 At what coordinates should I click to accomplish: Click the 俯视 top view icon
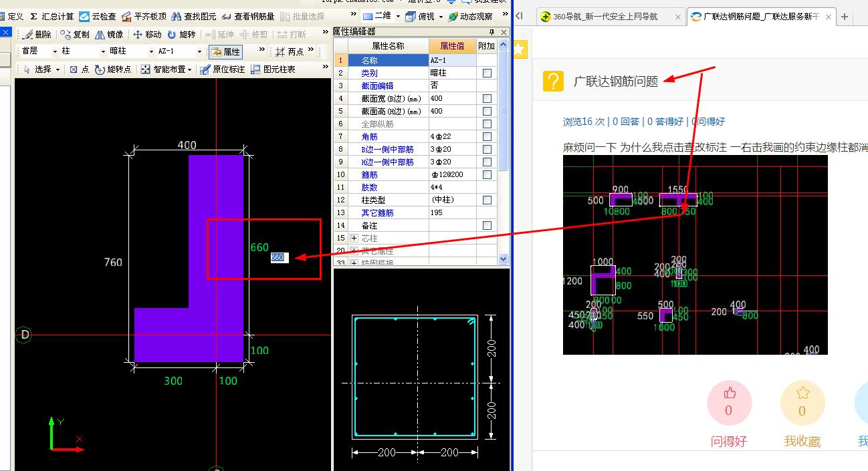click(411, 16)
